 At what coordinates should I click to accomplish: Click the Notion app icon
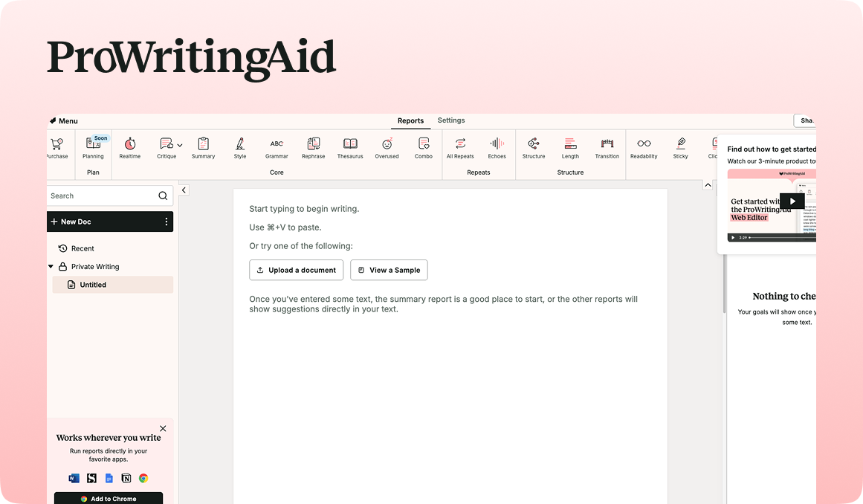(126, 478)
